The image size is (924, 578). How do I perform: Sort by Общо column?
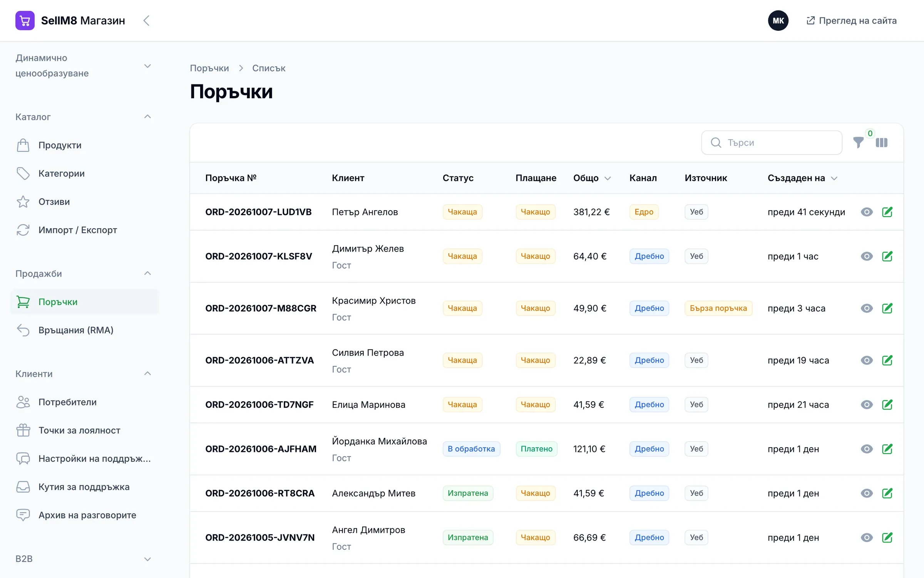pos(592,178)
